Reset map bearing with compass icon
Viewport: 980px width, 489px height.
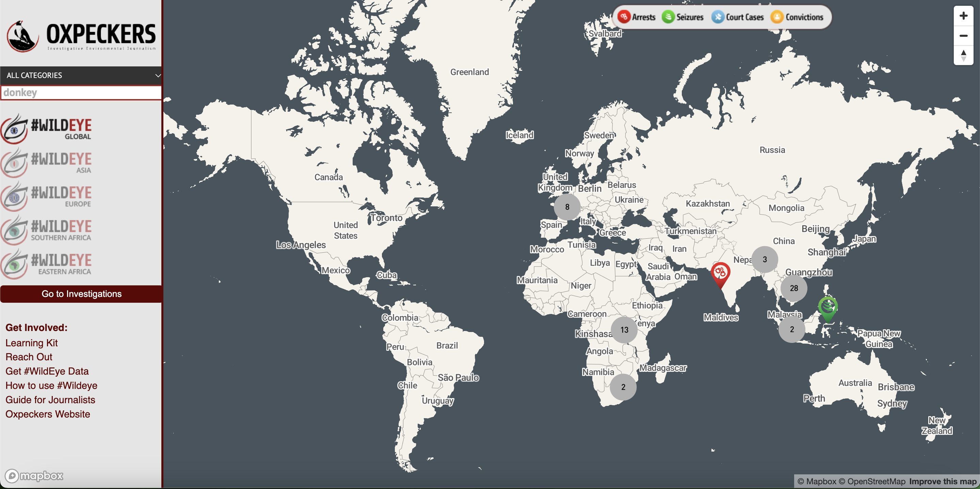point(963,56)
